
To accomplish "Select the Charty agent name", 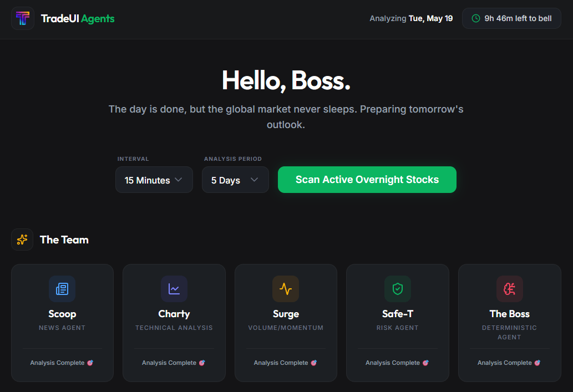I will click(x=174, y=314).
